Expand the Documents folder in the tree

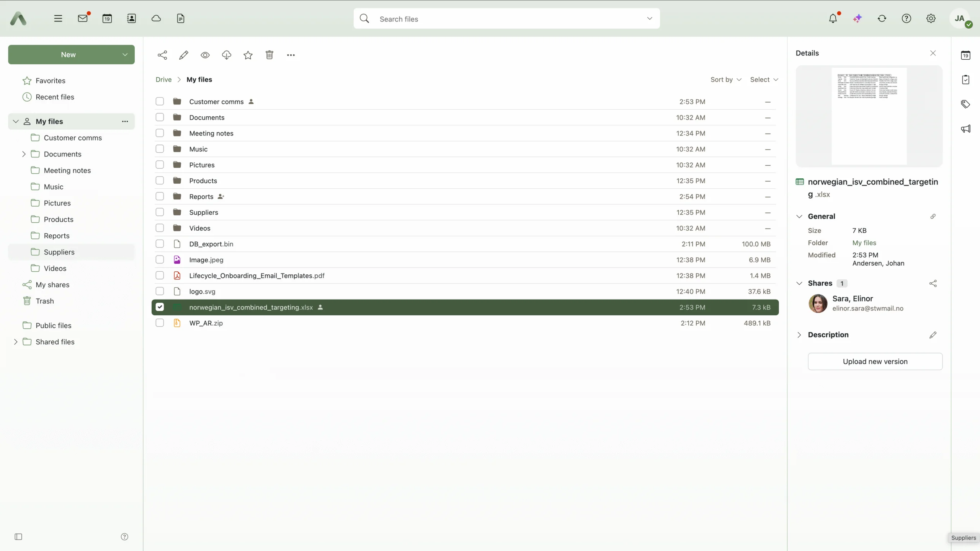(24, 154)
